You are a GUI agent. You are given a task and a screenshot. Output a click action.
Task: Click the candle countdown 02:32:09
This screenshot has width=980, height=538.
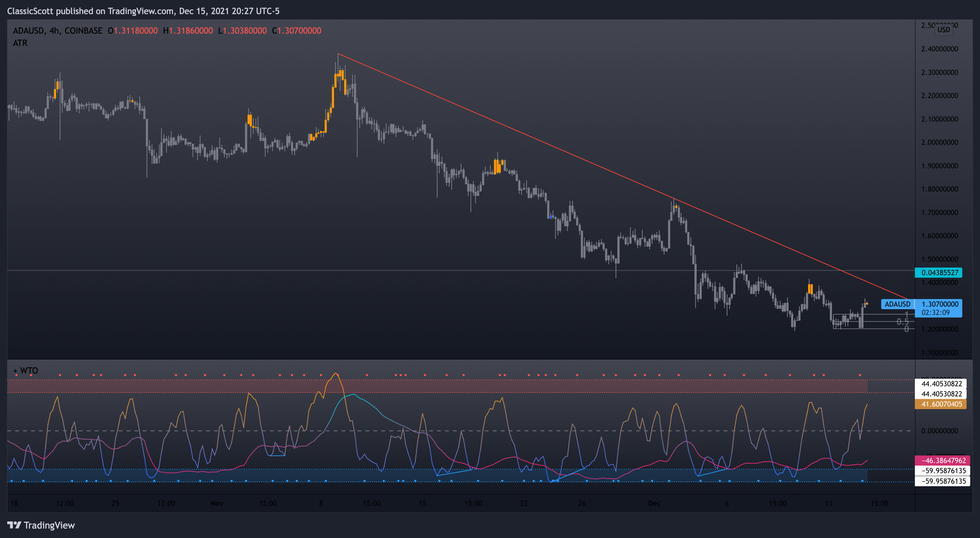point(935,312)
